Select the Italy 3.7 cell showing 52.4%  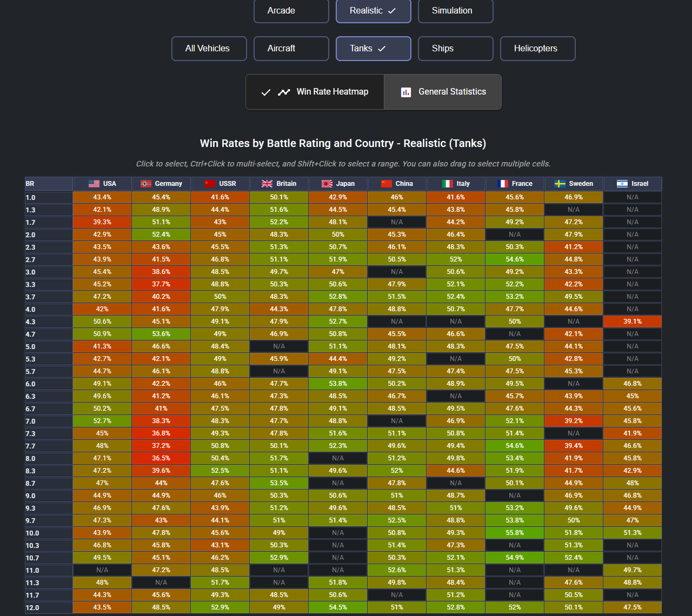pos(456,297)
